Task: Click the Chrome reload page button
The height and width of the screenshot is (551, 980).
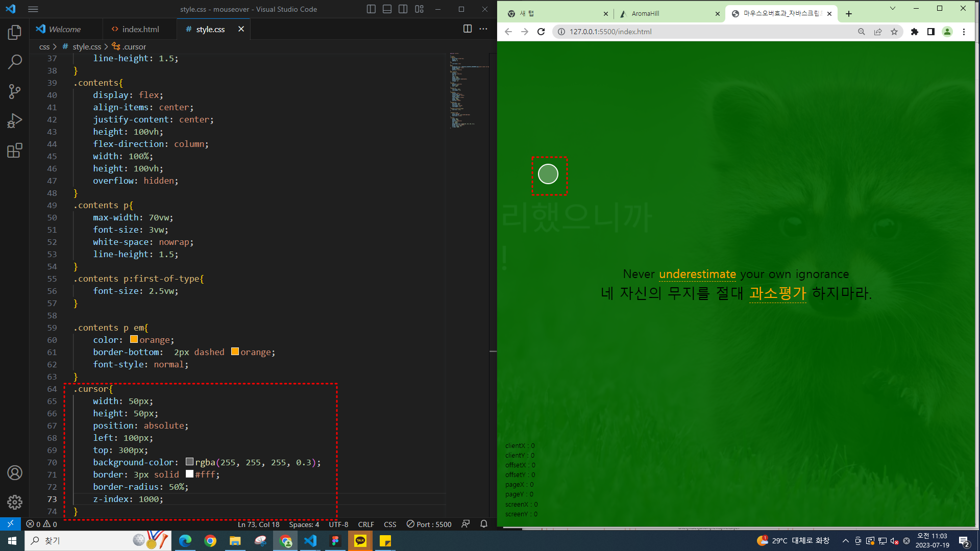Action: pyautogui.click(x=541, y=32)
